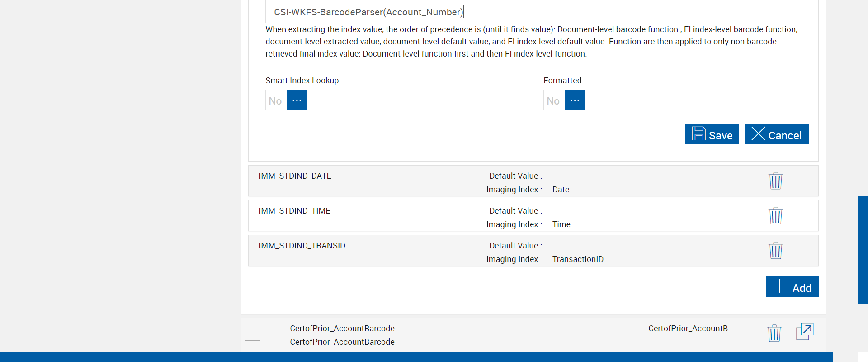Toggle the Formatted switch
Screen dimensions: 868x362
click(x=564, y=100)
